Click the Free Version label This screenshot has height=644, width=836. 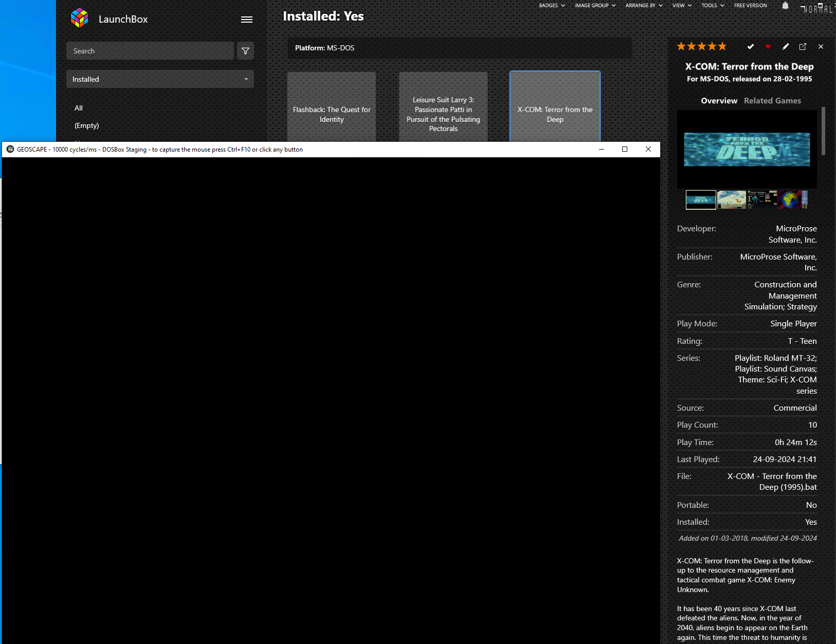point(750,6)
